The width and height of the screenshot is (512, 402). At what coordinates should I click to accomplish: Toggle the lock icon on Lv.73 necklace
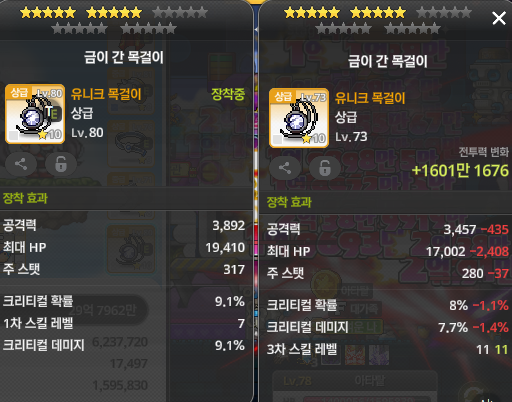[x=325, y=168]
